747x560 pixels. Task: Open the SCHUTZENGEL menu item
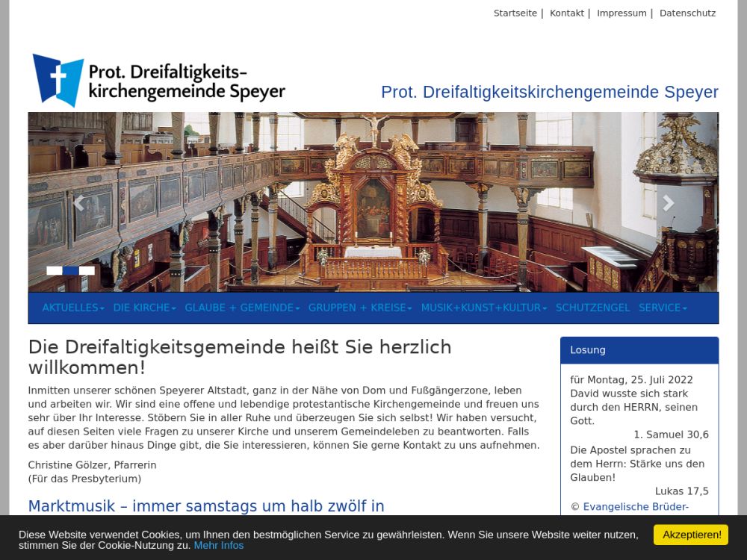[592, 308]
